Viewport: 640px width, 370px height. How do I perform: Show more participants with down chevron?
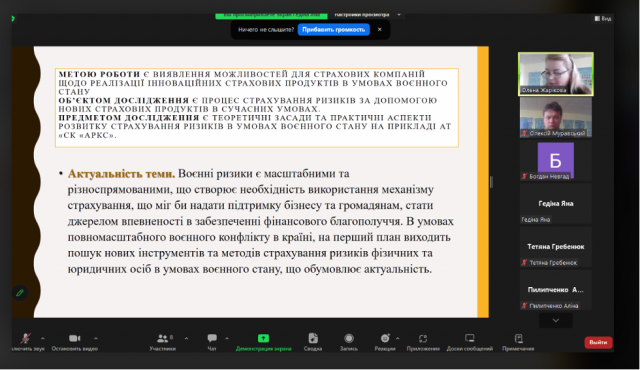click(556, 321)
